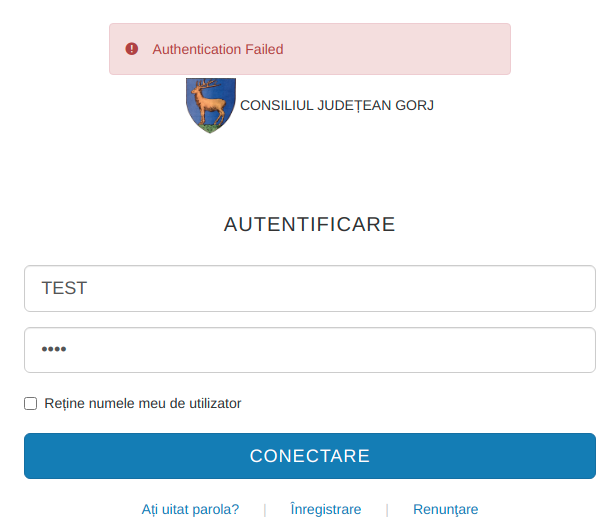612x528 pixels.
Task: Click the Renunțare cancel link
Action: tap(446, 509)
